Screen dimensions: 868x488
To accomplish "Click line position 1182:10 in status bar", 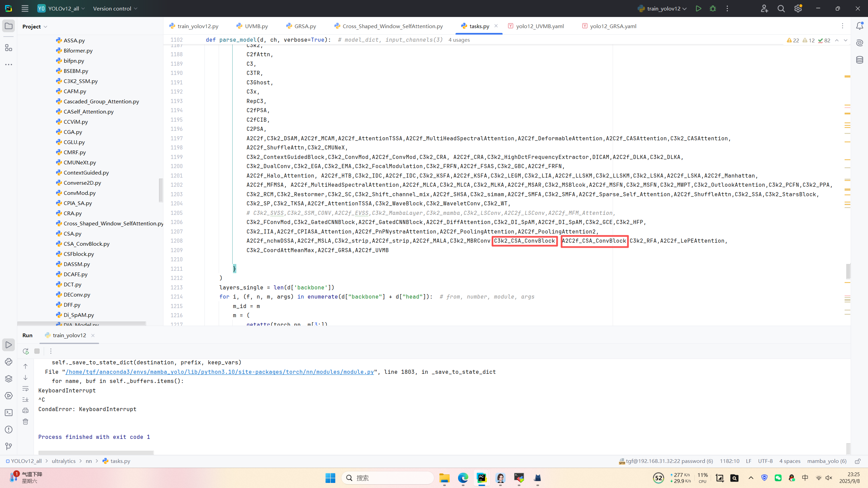I will tap(730, 461).
